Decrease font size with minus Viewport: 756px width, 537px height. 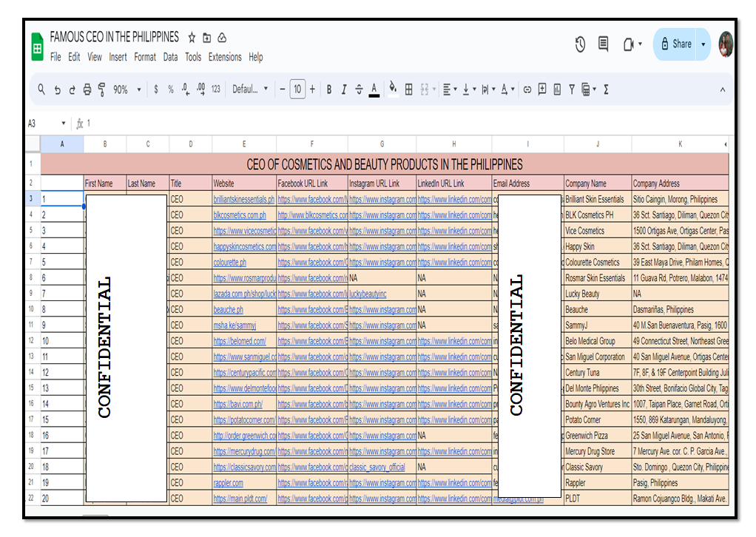(x=283, y=89)
